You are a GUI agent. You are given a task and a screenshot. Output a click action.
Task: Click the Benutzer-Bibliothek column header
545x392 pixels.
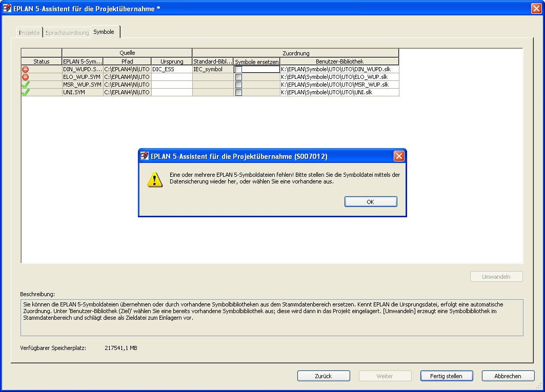[339, 61]
